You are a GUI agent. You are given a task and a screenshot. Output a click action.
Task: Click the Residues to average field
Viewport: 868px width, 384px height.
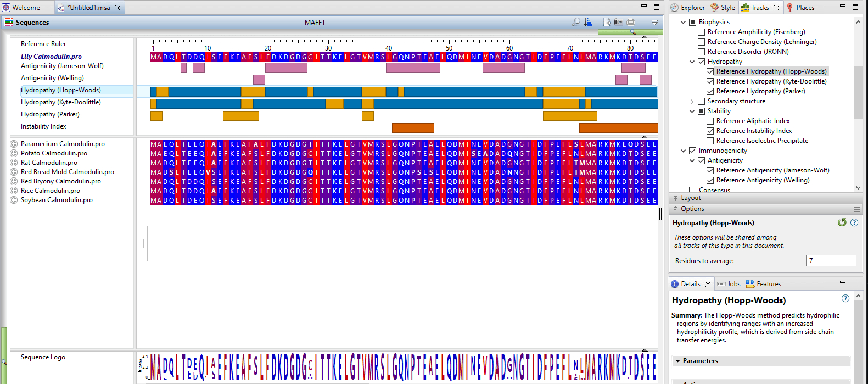coord(831,261)
